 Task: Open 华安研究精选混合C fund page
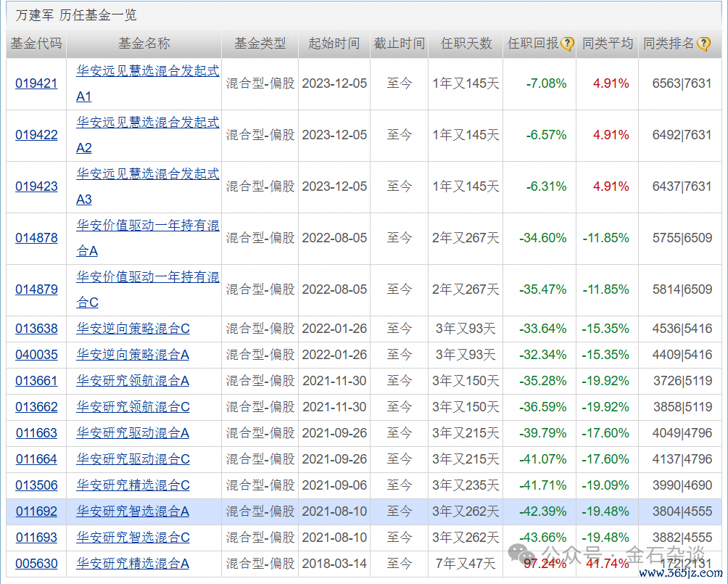point(133,485)
